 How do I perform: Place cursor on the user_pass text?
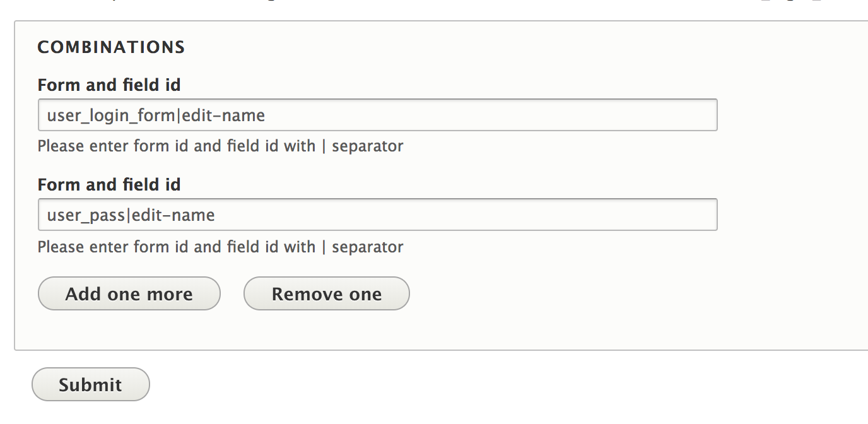[x=86, y=216]
